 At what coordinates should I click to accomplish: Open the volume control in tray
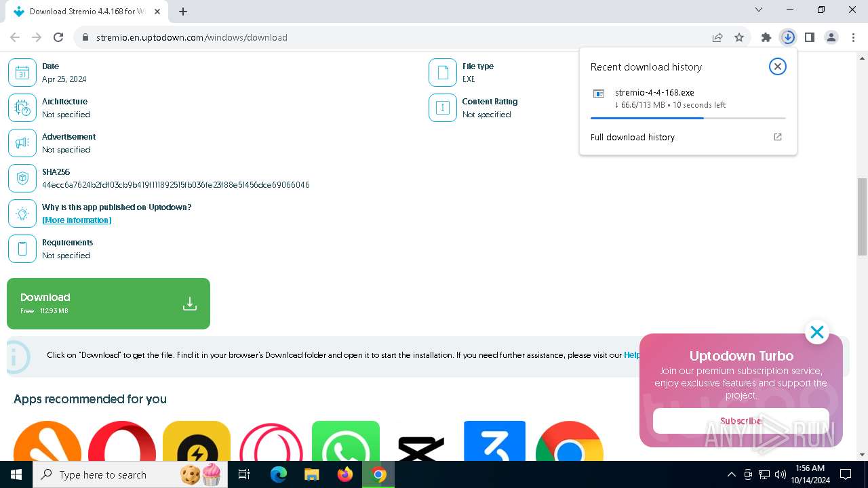click(x=780, y=474)
